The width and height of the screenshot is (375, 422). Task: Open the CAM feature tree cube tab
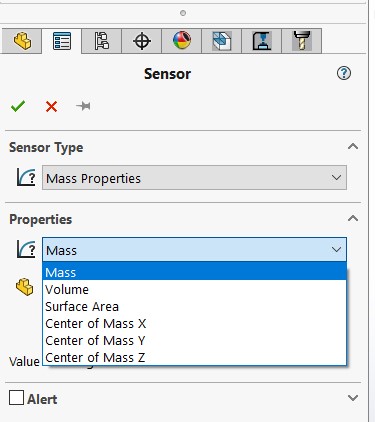tap(222, 41)
